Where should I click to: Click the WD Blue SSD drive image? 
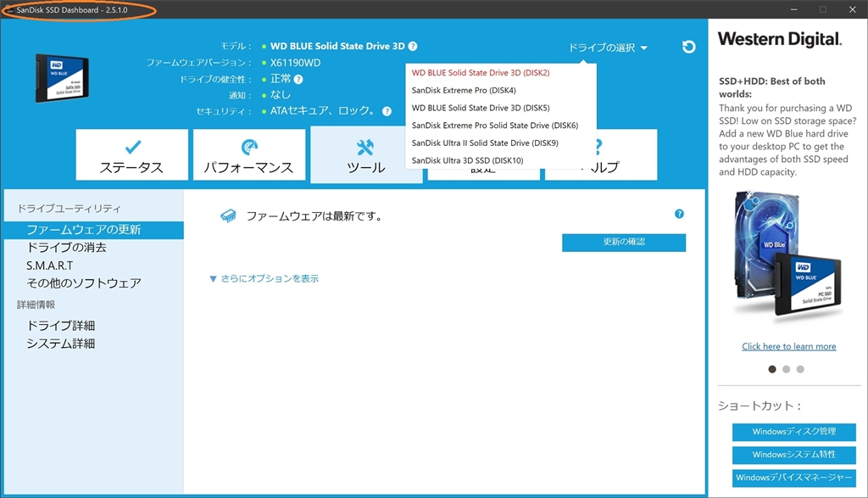62,78
